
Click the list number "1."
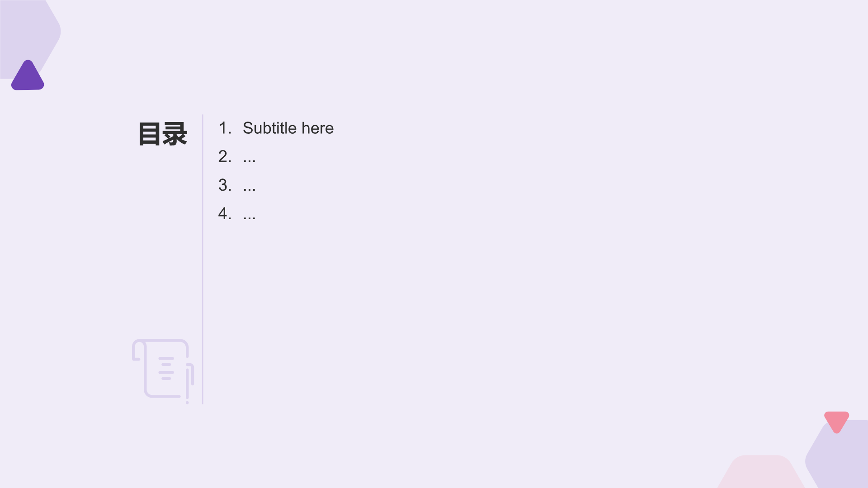[225, 128]
